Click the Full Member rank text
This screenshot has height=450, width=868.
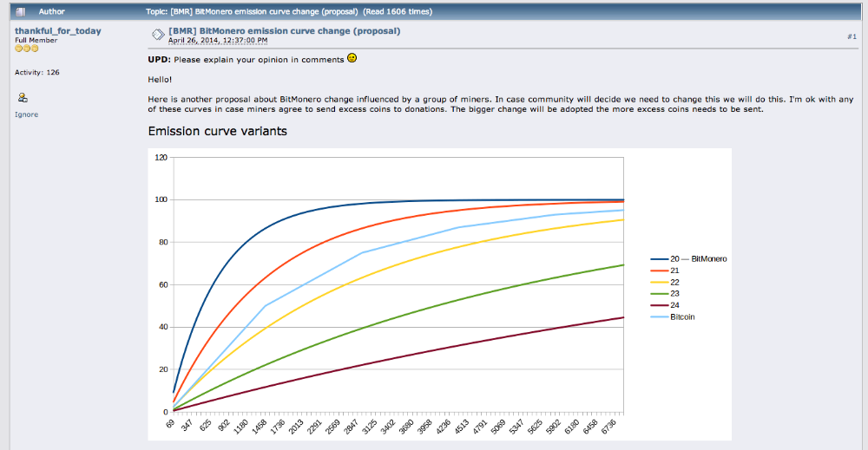pos(36,41)
